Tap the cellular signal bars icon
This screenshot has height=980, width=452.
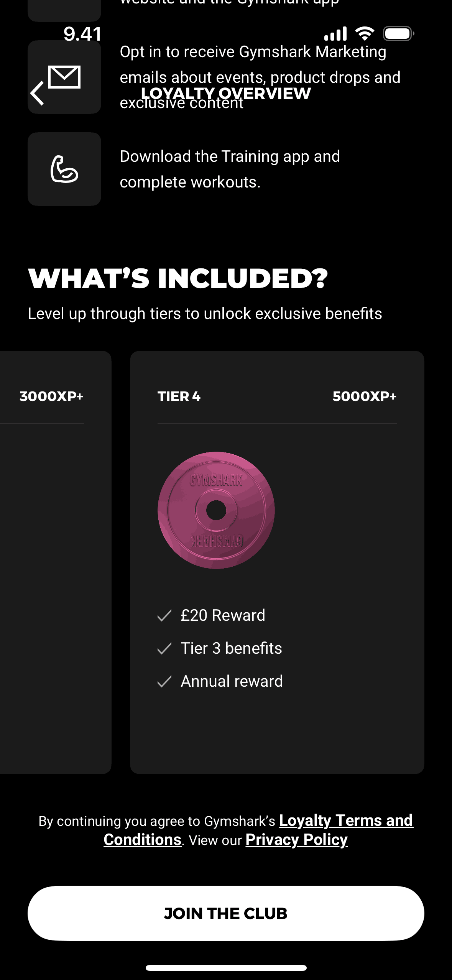click(x=335, y=34)
